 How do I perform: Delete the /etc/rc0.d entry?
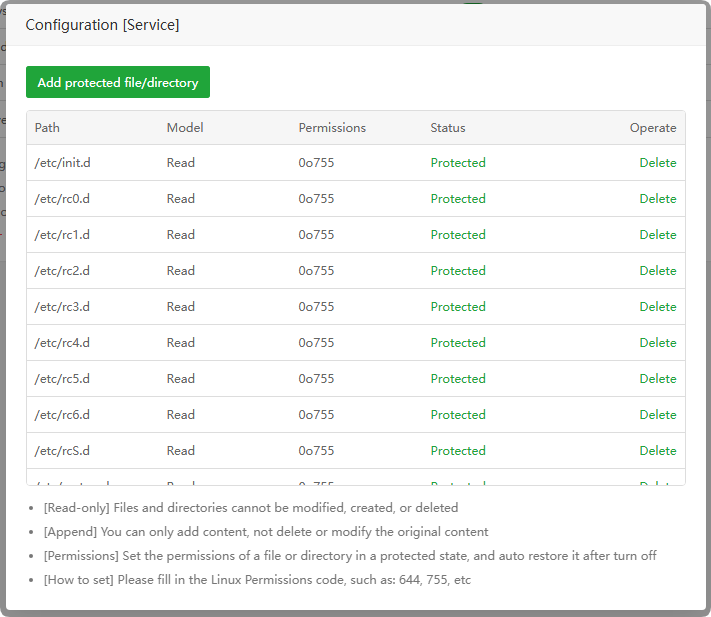tap(657, 199)
